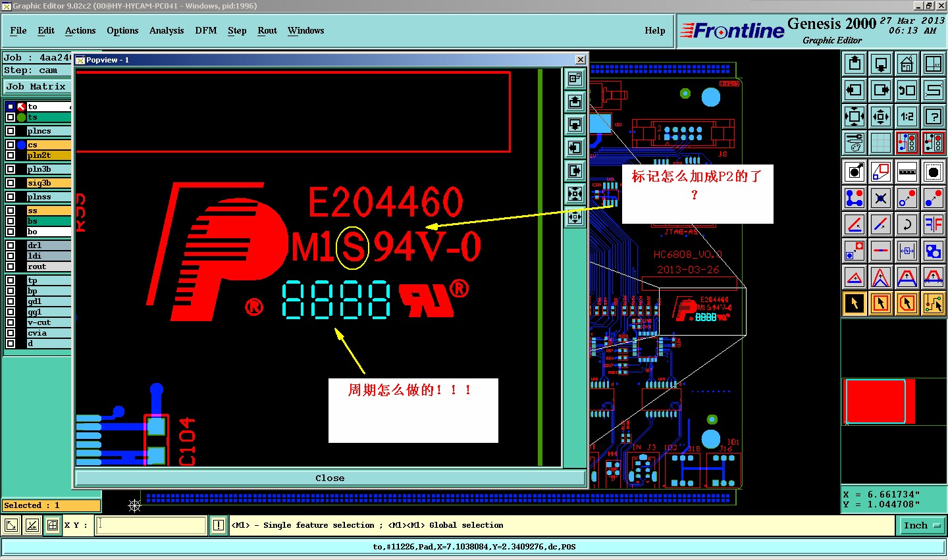The width and height of the screenshot is (948, 560).
Task: Toggle the checkbox for layer cs
Action: click(11, 145)
